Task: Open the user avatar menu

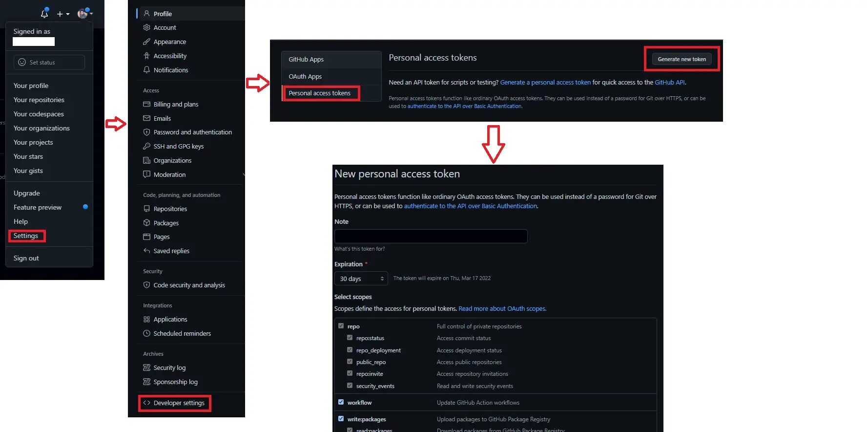Action: (85, 13)
